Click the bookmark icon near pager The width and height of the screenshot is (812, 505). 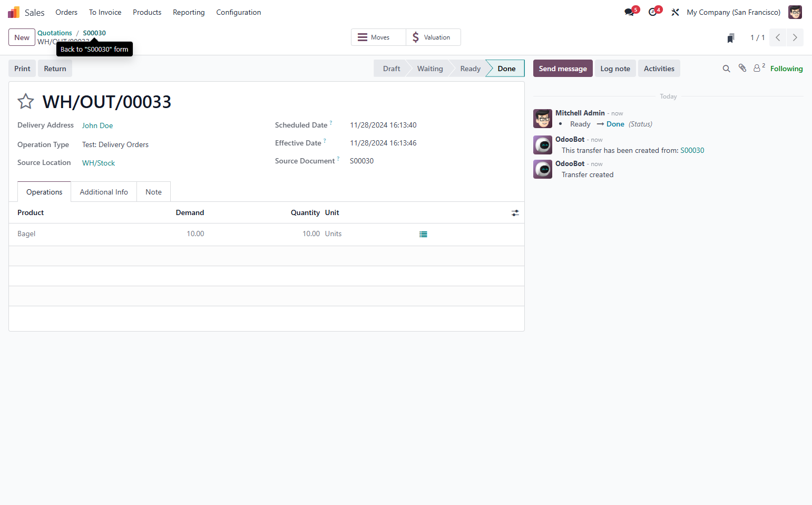pos(731,38)
